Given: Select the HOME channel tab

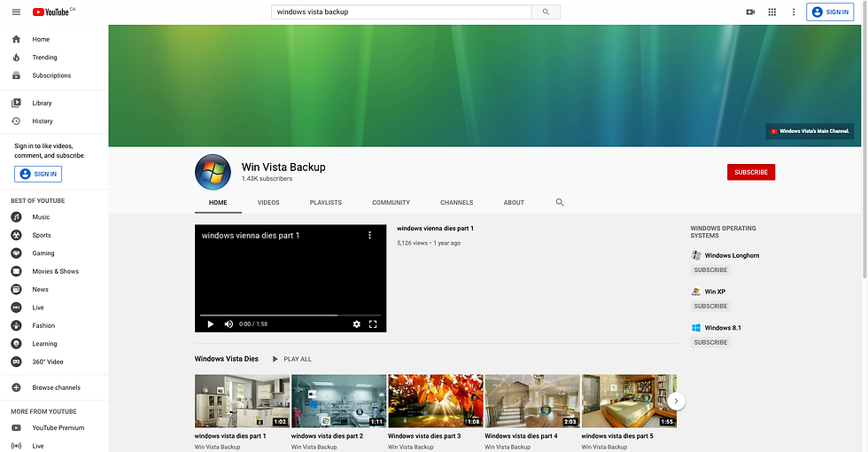Looking at the screenshot, I should 218,203.
